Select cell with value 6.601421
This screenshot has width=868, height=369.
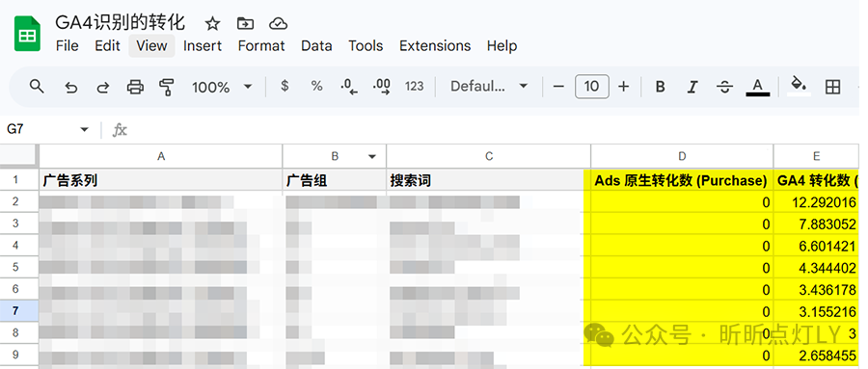[817, 246]
